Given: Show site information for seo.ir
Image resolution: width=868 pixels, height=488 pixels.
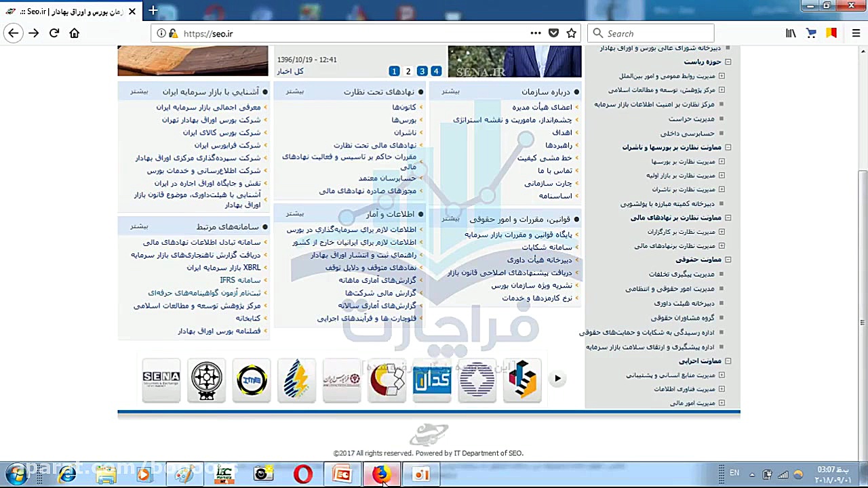Looking at the screenshot, I should point(161,33).
